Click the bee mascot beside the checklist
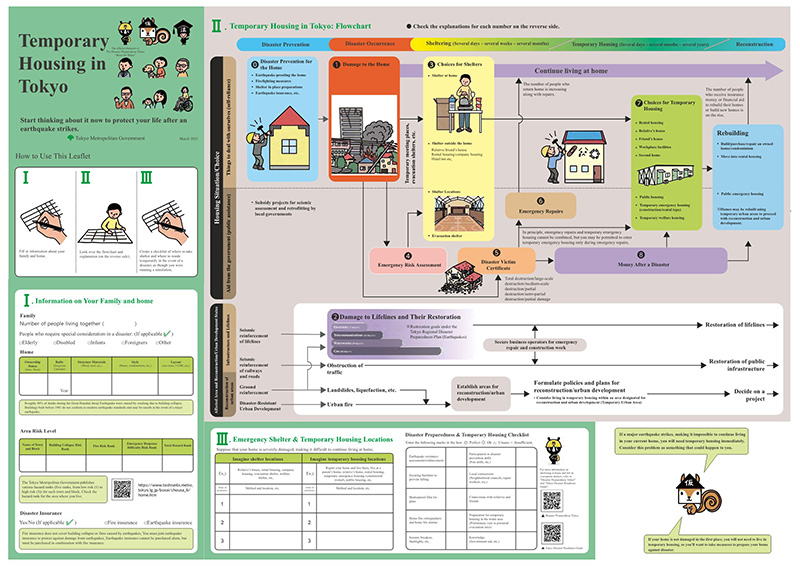Image resolution: width=800 pixels, height=566 pixels. click(554, 450)
